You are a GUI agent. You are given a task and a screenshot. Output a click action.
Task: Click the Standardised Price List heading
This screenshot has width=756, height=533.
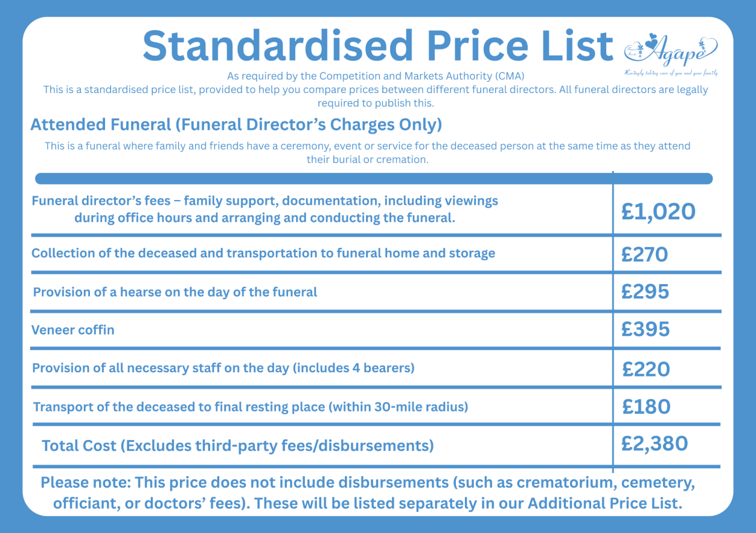click(x=378, y=46)
